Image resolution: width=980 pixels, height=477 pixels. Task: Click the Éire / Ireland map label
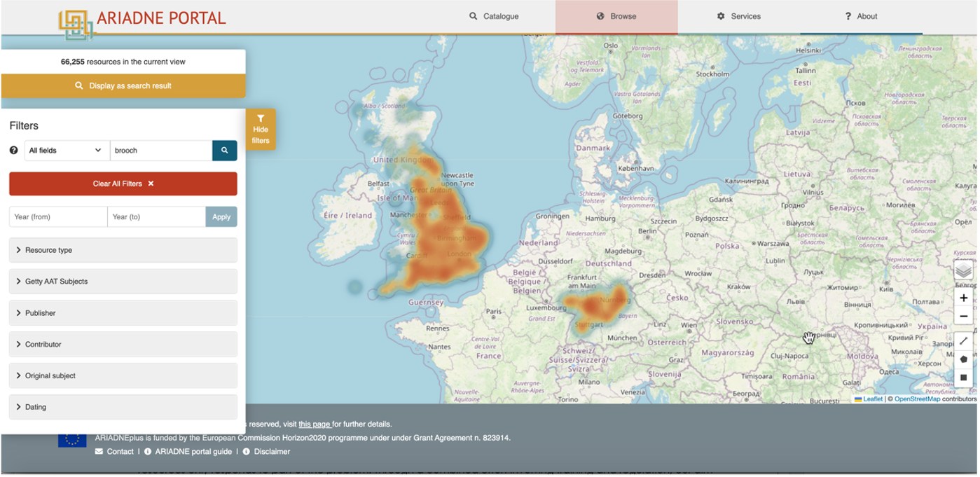[348, 216]
